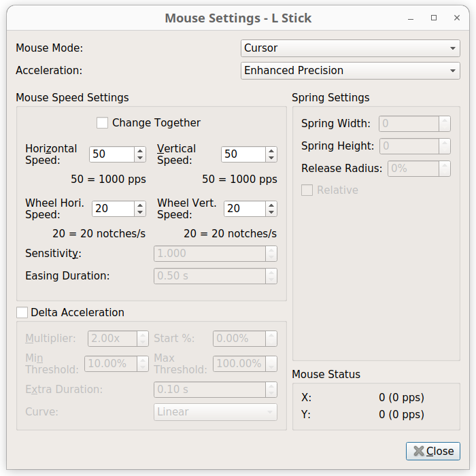Decrease Vertical Speed with down arrow
The height and width of the screenshot is (476, 476).
pyautogui.click(x=271, y=158)
